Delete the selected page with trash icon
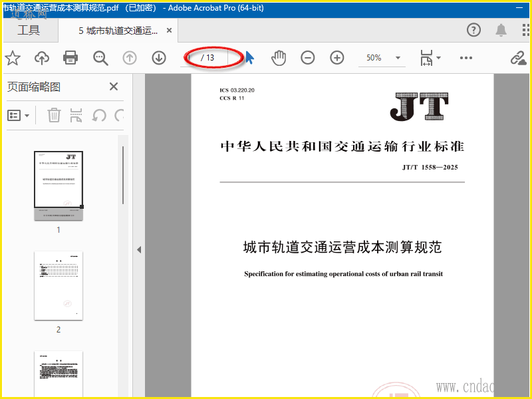Screen dimensions: 532x399 click(54, 115)
